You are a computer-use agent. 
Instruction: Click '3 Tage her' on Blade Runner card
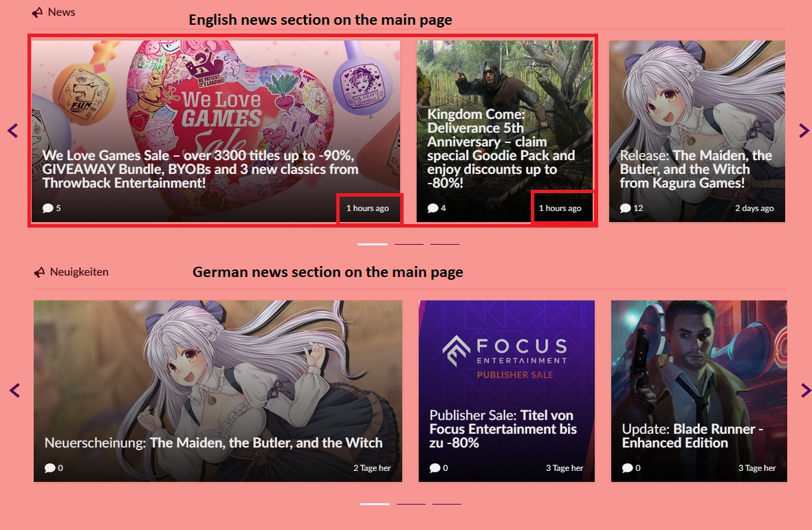click(757, 468)
